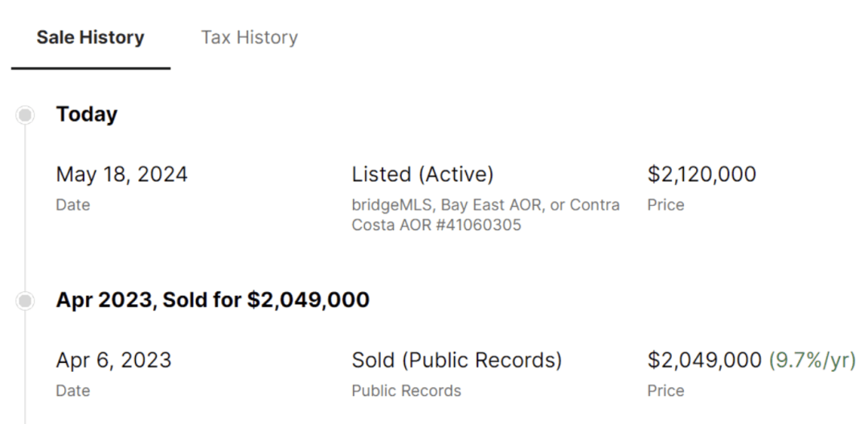Click the Sold (Public Records) event text

coord(457,360)
